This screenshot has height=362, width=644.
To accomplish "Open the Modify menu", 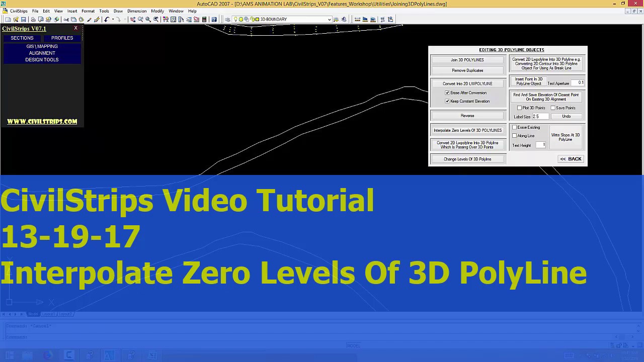I will tap(157, 11).
